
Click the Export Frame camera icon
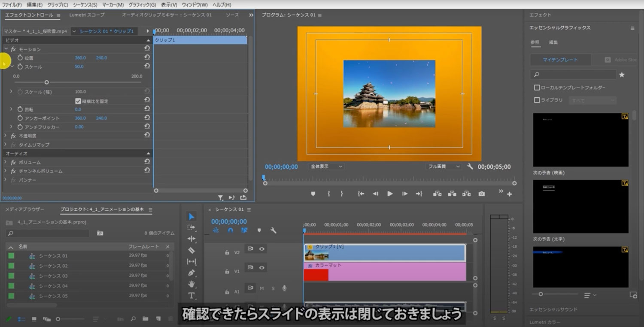[x=481, y=194]
